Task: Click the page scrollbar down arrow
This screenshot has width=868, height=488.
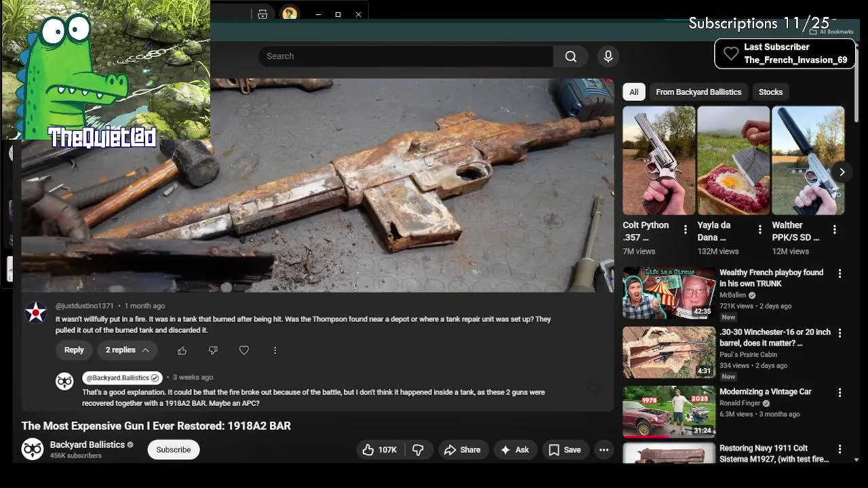Action: click(857, 460)
